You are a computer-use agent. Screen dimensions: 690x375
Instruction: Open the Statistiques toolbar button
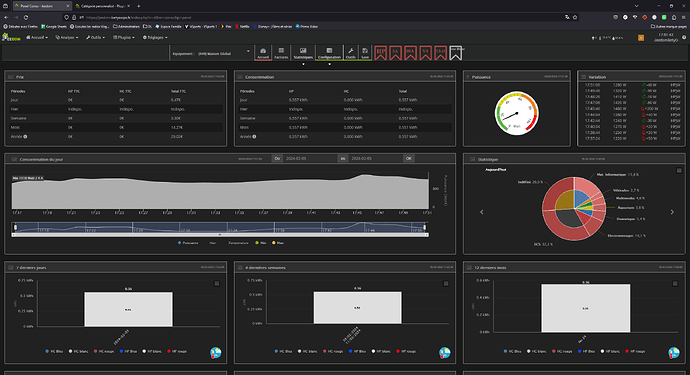point(303,53)
